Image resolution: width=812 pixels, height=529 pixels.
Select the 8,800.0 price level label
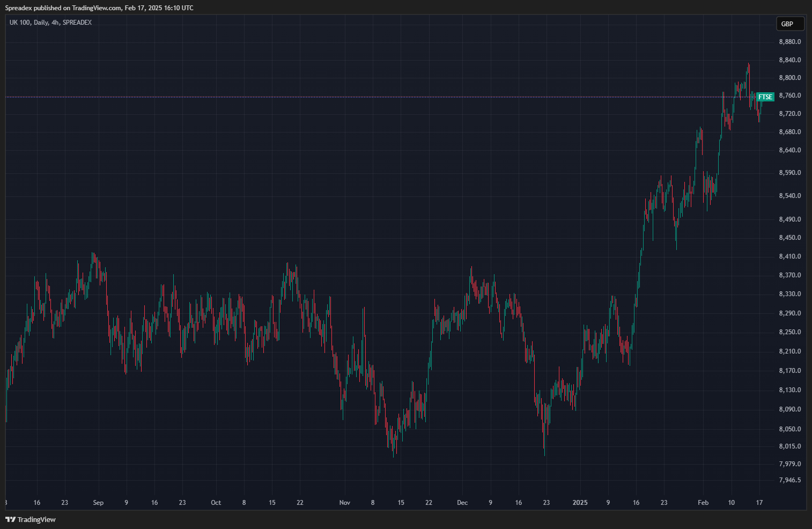pos(790,78)
